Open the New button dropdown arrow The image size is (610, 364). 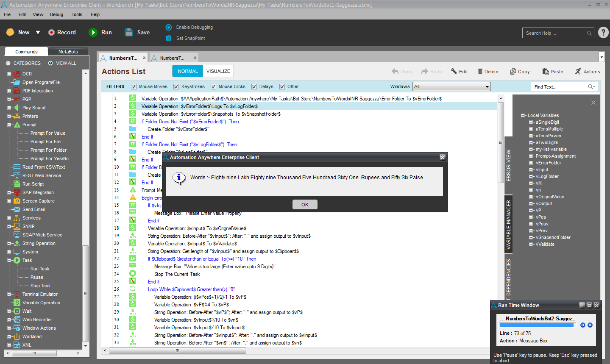click(x=38, y=33)
